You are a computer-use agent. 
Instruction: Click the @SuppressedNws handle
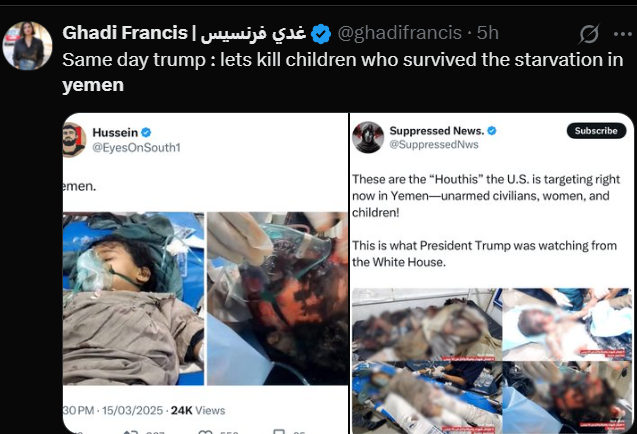[x=434, y=145]
